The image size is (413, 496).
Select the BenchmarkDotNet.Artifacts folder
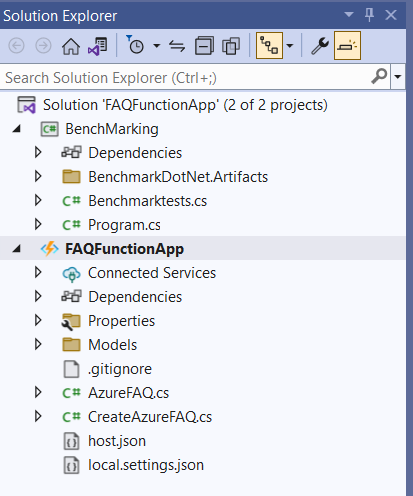coord(178,177)
